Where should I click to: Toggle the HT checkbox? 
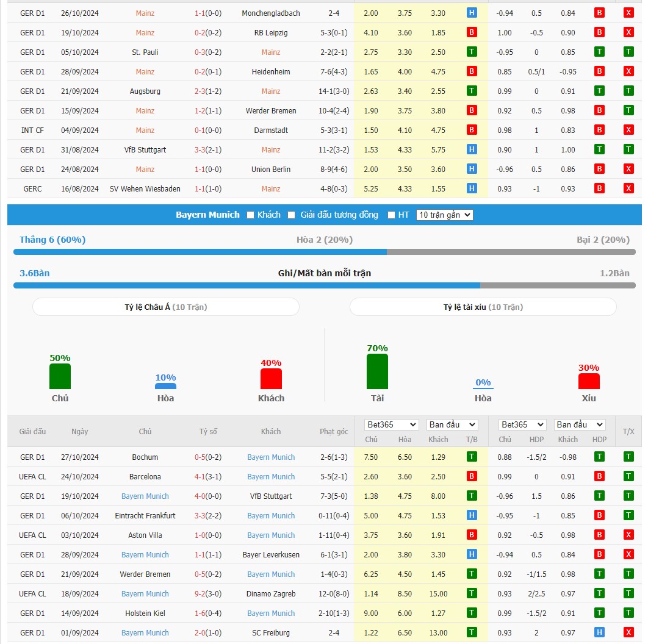(391, 215)
